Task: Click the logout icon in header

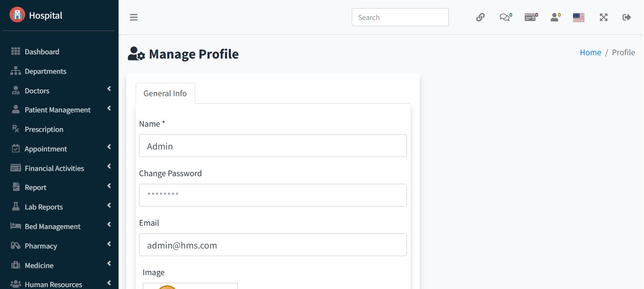Action: click(x=627, y=18)
